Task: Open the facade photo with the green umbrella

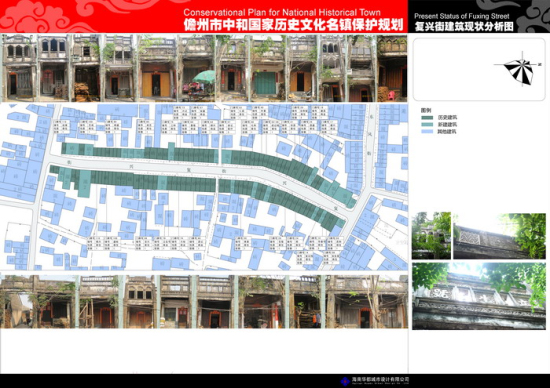Action: (196, 68)
